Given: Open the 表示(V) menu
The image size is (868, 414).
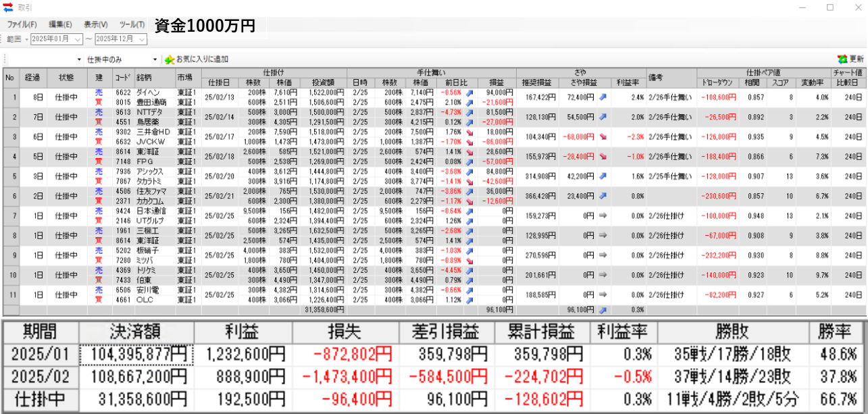Looking at the screenshot, I should click(x=95, y=24).
